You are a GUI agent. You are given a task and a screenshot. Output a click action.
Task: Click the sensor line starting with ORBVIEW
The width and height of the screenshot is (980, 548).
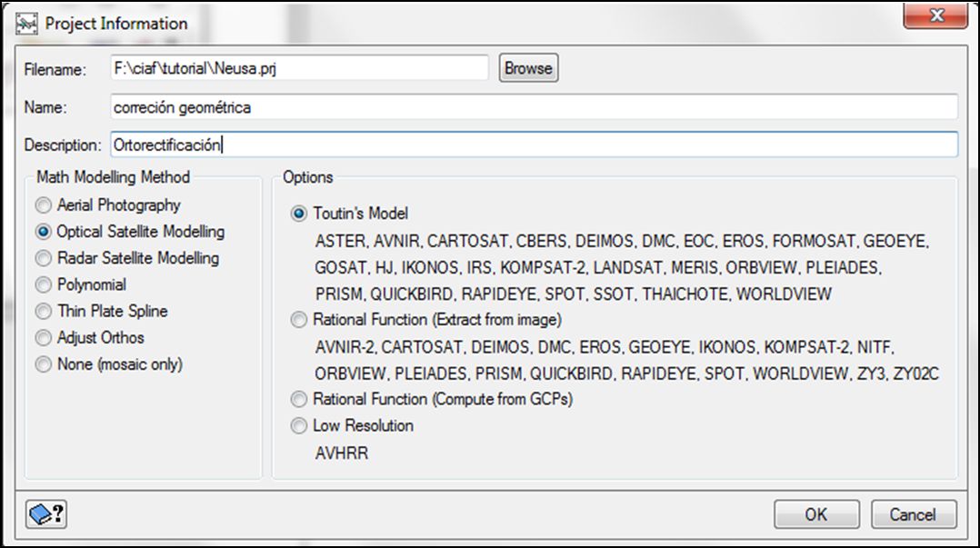pyautogui.click(x=627, y=374)
